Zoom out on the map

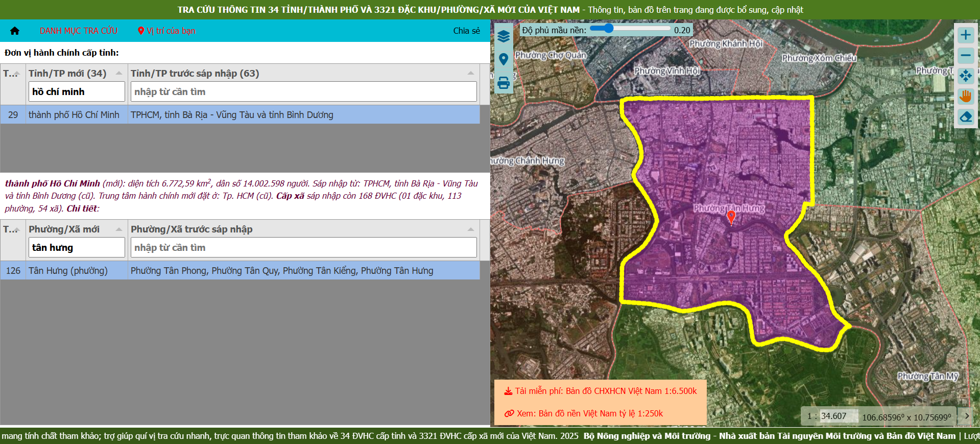pos(965,56)
